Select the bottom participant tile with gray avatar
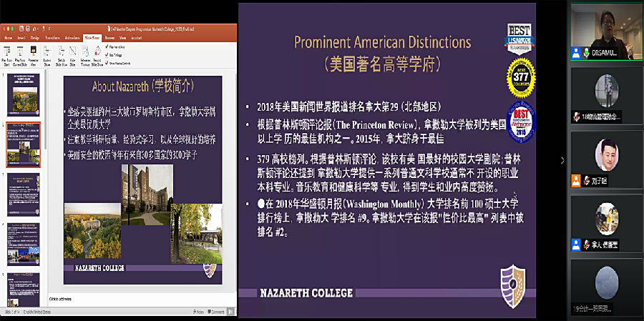Screen dimensions: 644x321 tap(607, 288)
